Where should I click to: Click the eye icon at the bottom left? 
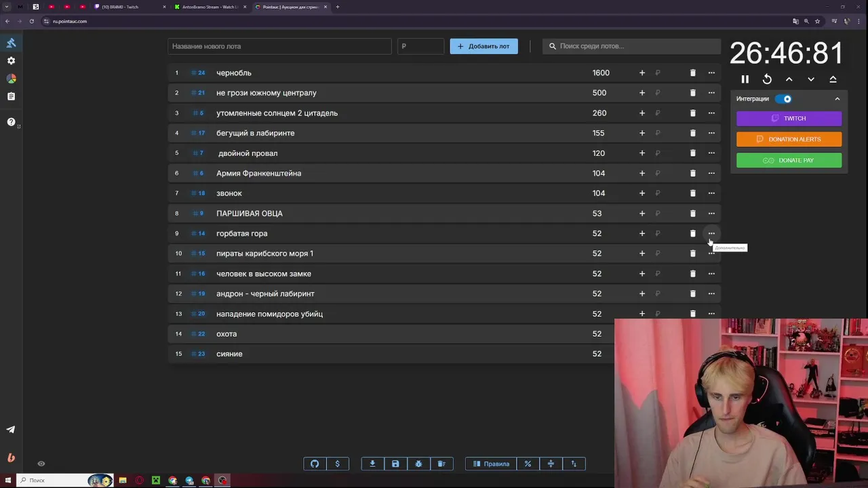(x=41, y=464)
